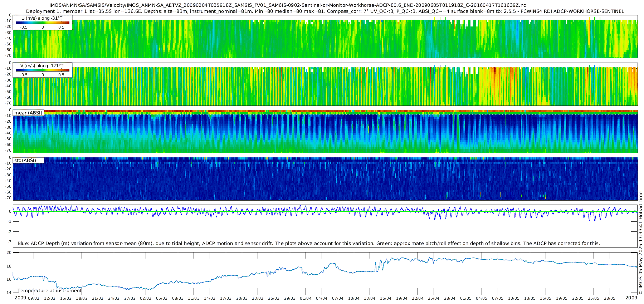Click the 01/04 date tick label
The width and height of the screenshot is (644, 304).
pyautogui.click(x=306, y=298)
